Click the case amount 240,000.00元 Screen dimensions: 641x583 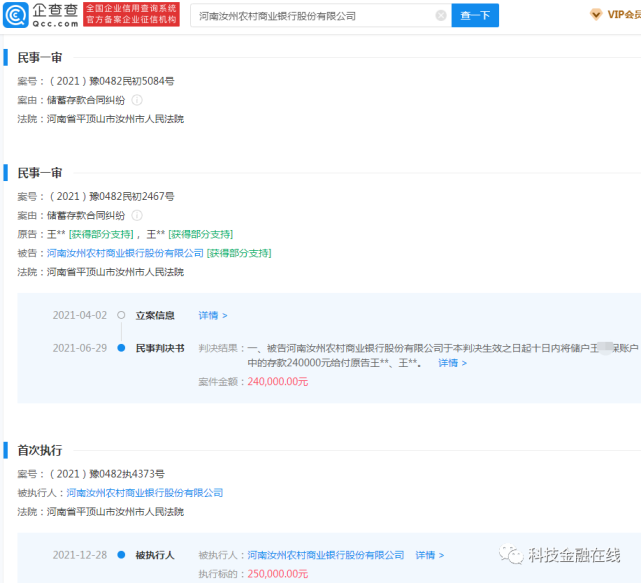click(278, 382)
